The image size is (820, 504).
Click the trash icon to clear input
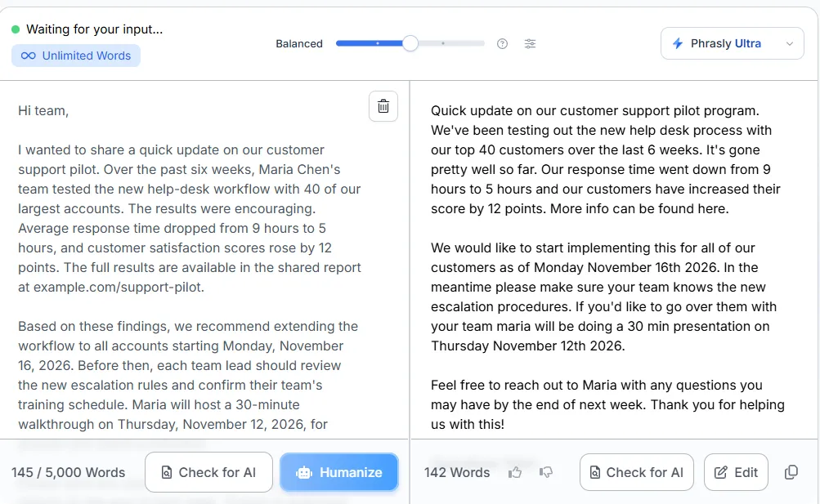[x=383, y=106]
